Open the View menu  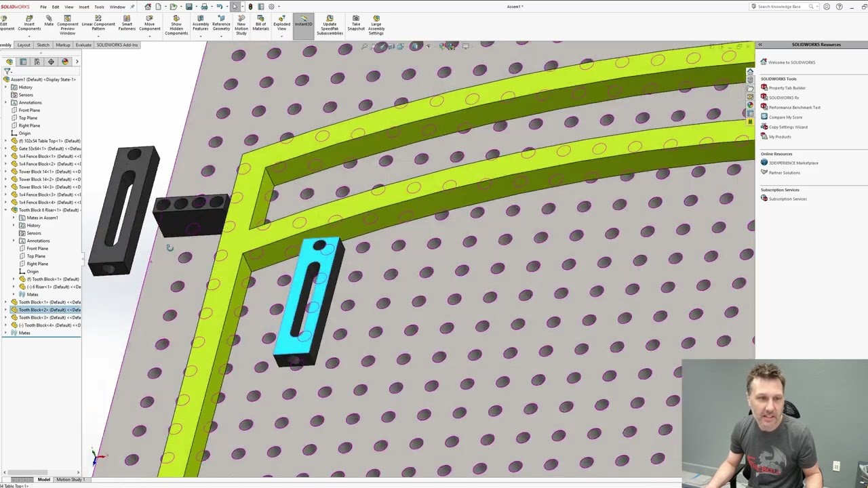69,7
